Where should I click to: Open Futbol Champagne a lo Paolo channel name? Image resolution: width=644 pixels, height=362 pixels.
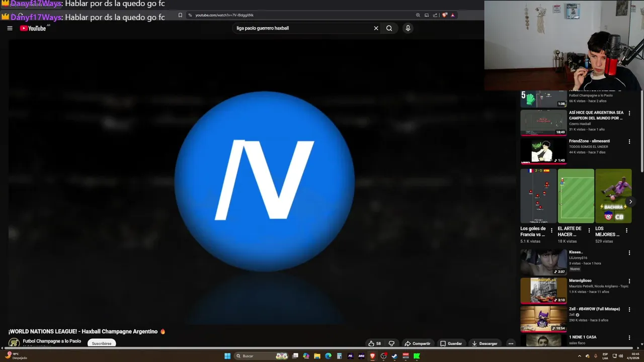(x=52, y=341)
